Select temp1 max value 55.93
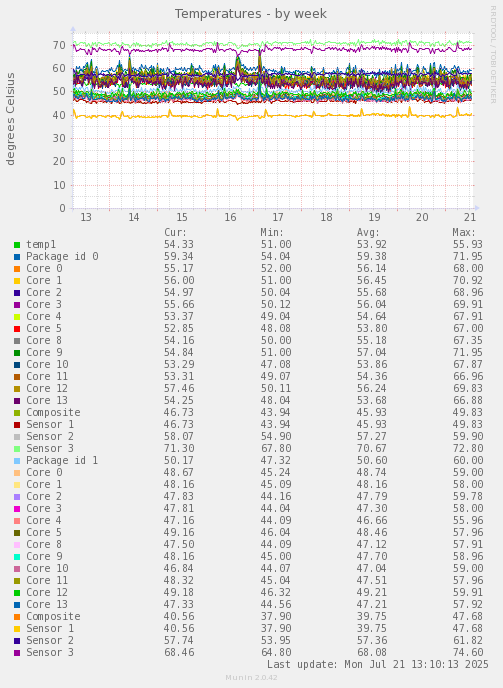This screenshot has width=503, height=688. [468, 244]
